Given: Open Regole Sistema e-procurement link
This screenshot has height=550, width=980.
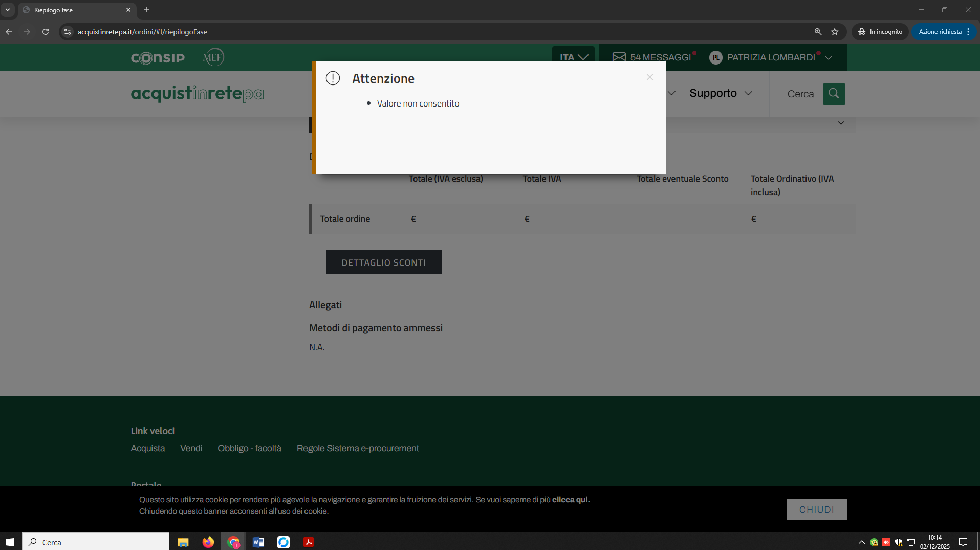Looking at the screenshot, I should 357,448.
